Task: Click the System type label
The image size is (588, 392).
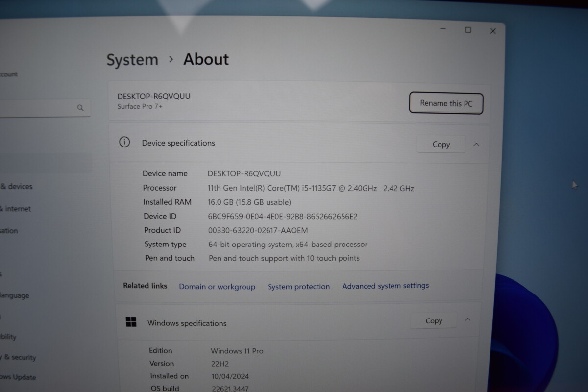Action: pos(165,245)
